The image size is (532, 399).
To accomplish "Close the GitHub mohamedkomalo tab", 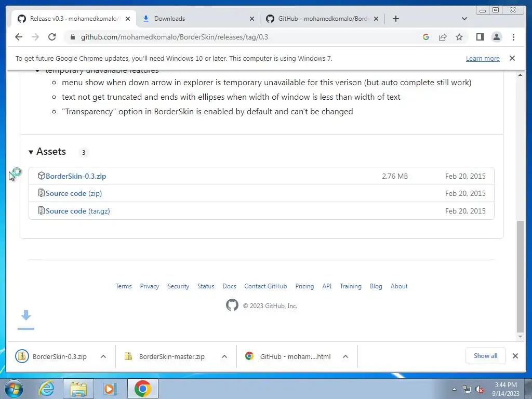I will coord(376,19).
